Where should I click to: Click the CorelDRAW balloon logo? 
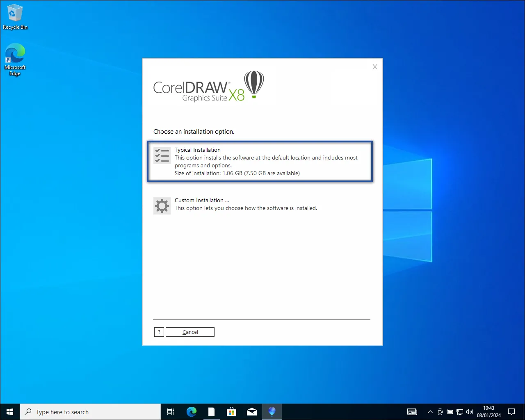254,84
